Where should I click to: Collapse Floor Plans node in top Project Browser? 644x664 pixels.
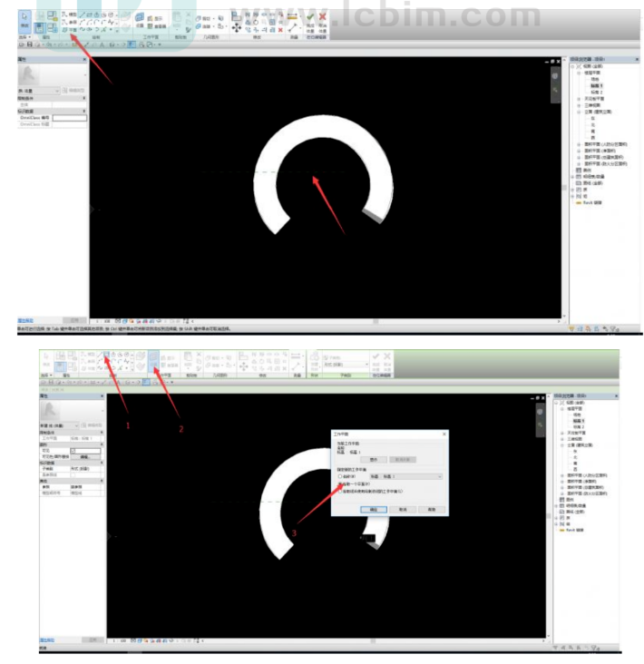click(579, 73)
